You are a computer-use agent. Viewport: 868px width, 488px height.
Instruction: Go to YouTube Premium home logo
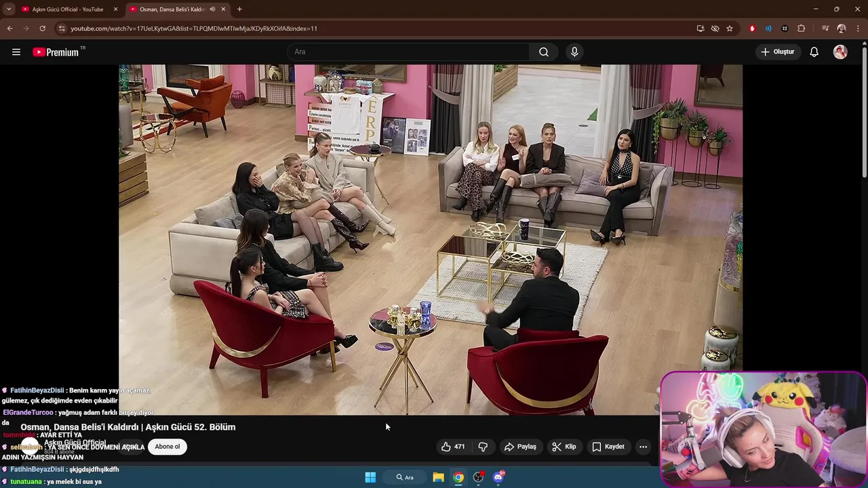pos(56,52)
